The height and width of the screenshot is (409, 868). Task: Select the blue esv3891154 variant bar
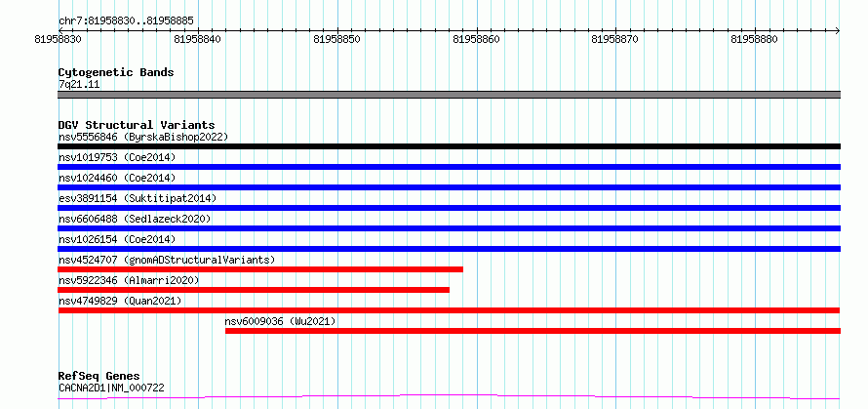449,208
